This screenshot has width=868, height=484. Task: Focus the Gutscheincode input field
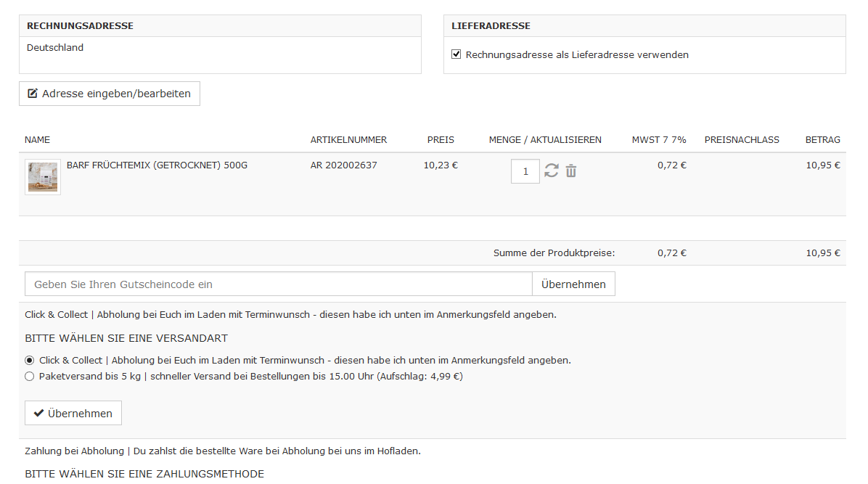[x=279, y=284]
